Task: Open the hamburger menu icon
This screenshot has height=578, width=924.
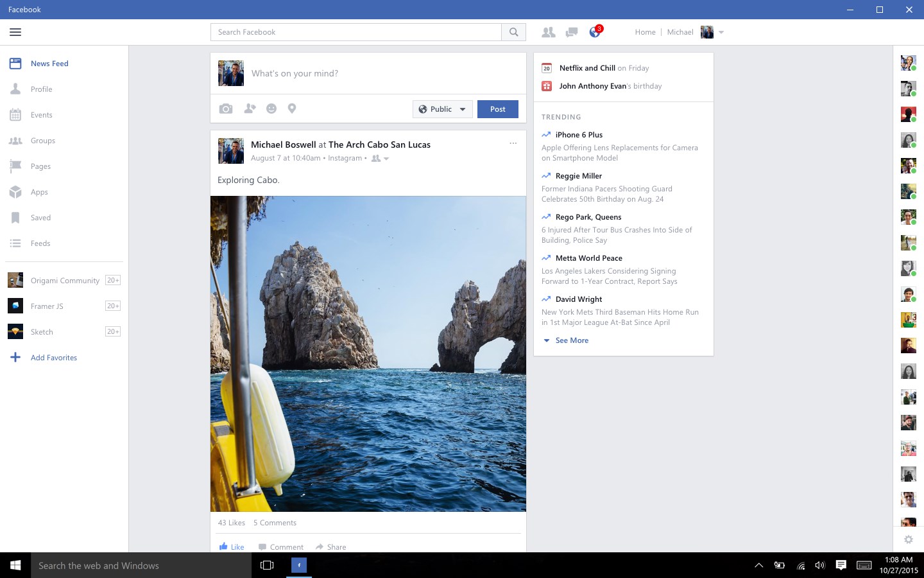Action: point(15,32)
